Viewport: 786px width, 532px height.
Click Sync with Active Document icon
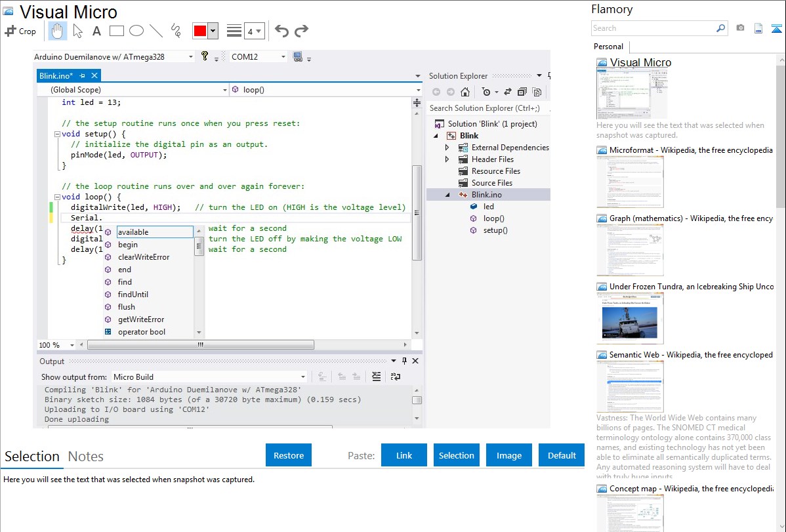pos(507,92)
